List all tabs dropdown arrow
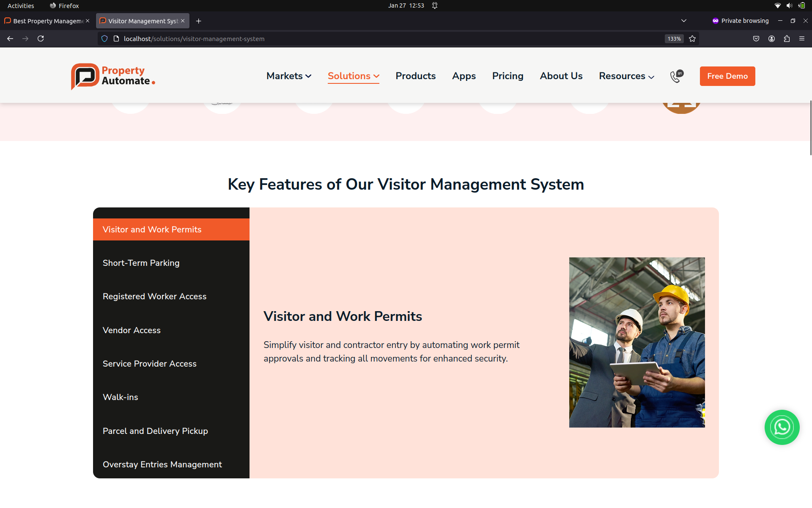The image size is (812, 508). [684, 21]
